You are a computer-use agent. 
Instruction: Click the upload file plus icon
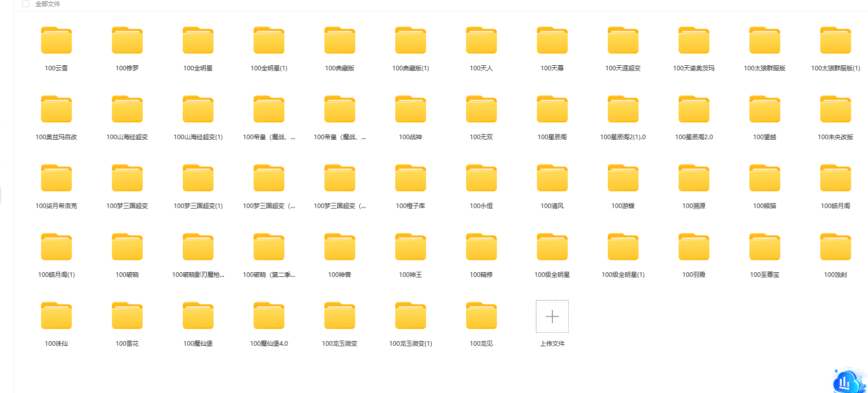552,316
